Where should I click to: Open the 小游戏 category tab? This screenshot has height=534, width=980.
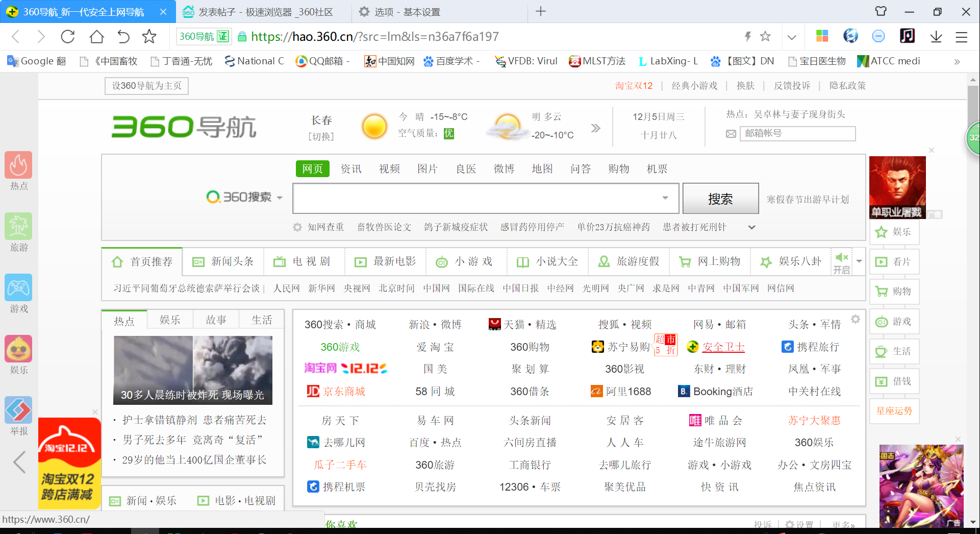click(466, 262)
